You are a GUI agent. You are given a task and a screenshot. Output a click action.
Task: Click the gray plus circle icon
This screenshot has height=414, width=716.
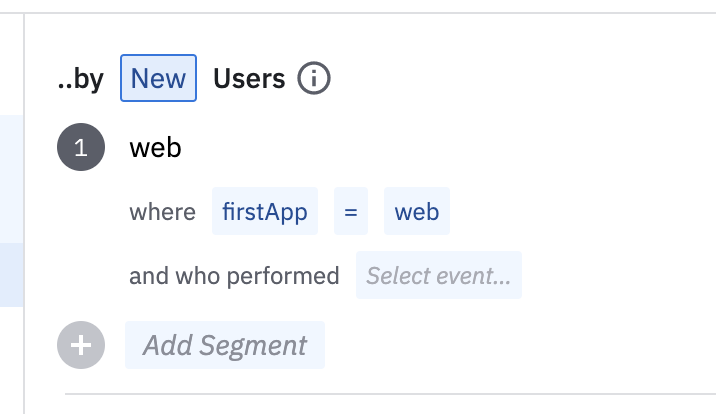(81, 345)
